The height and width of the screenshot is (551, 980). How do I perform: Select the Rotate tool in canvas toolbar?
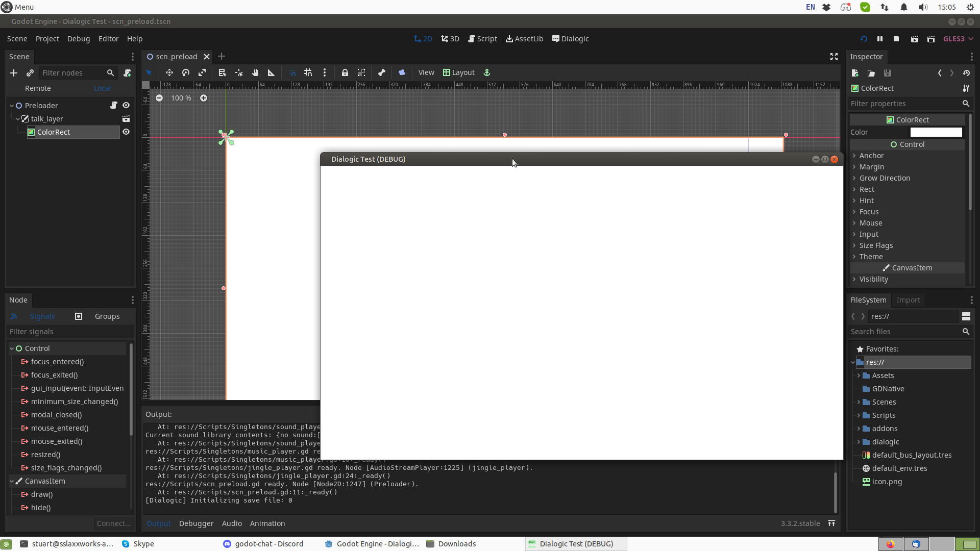[186, 72]
